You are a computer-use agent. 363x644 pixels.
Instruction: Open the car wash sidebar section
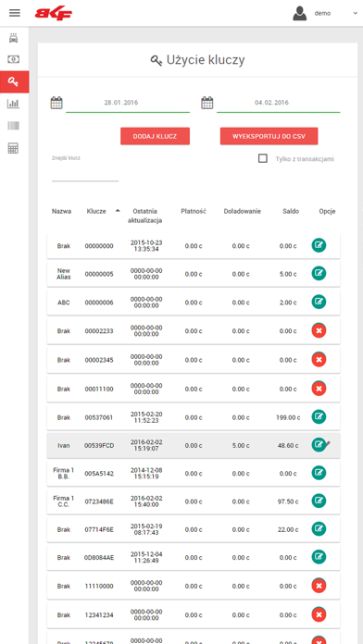pos(14,38)
